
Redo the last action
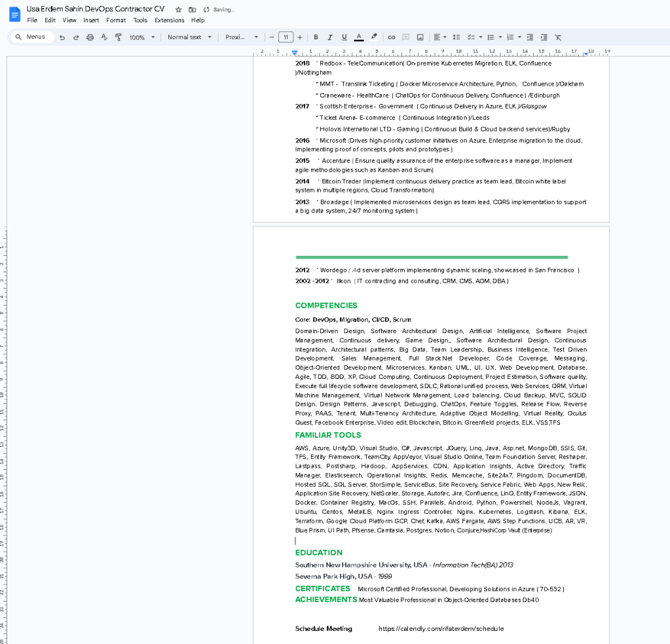(x=76, y=37)
